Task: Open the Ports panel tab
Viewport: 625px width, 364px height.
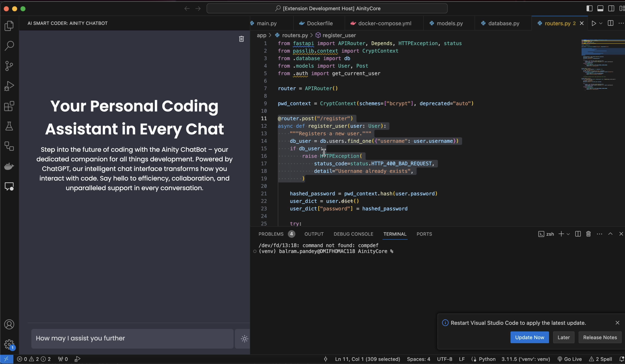Action: click(424, 234)
